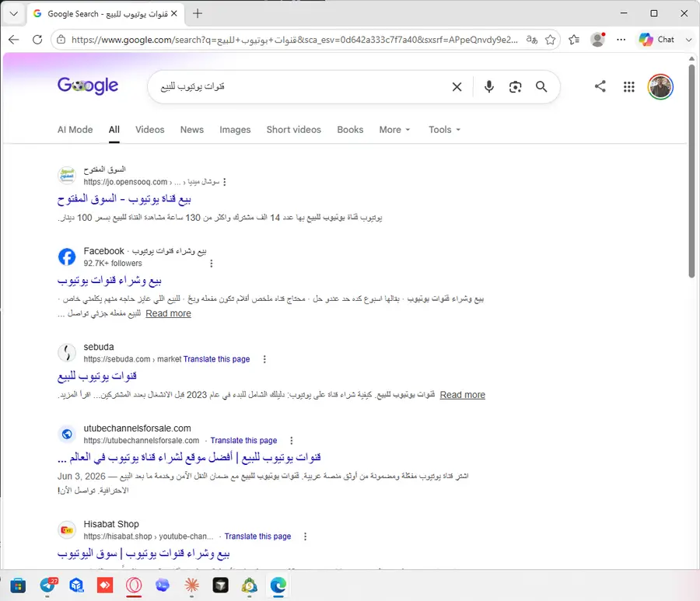This screenshot has width=700, height=601.
Task: Open the utubechannelsforsale.com result title
Action: pyautogui.click(x=189, y=457)
